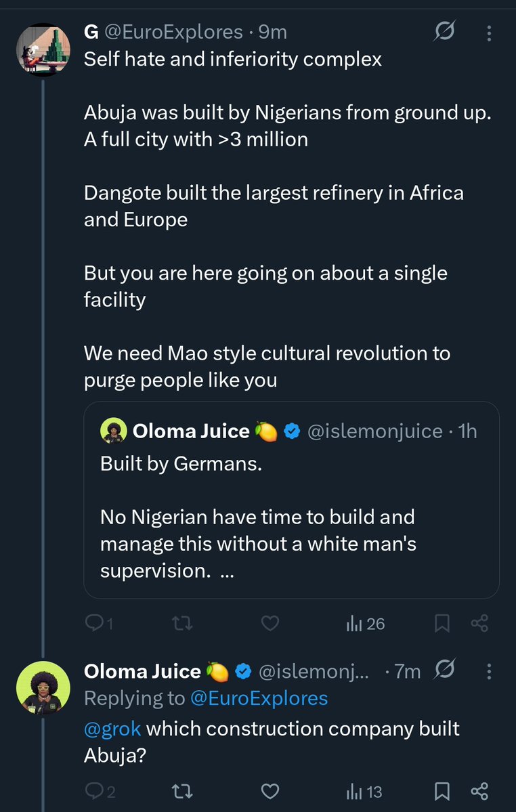Repost the Oloma Juice reply
516x812 pixels.
tap(183, 790)
